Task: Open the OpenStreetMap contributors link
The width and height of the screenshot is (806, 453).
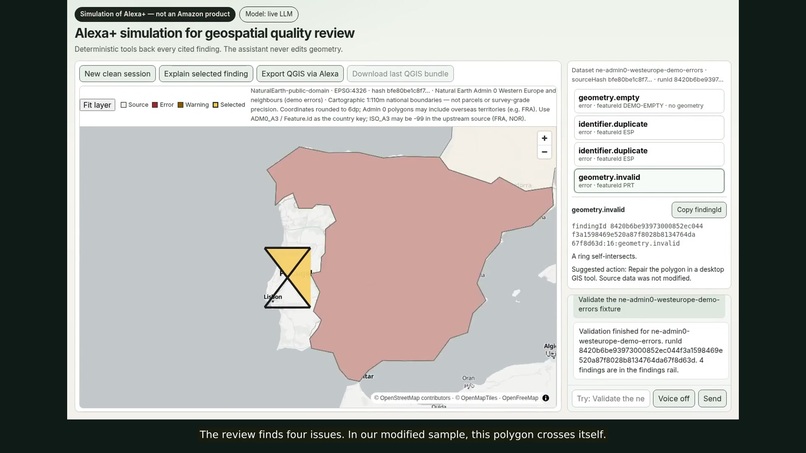Action: (412, 398)
